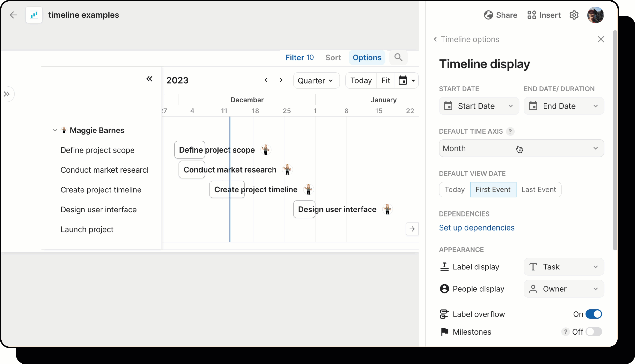Viewport: 635px width, 364px height.
Task: Click the Default Time Axis help icon
Action: pyautogui.click(x=511, y=131)
